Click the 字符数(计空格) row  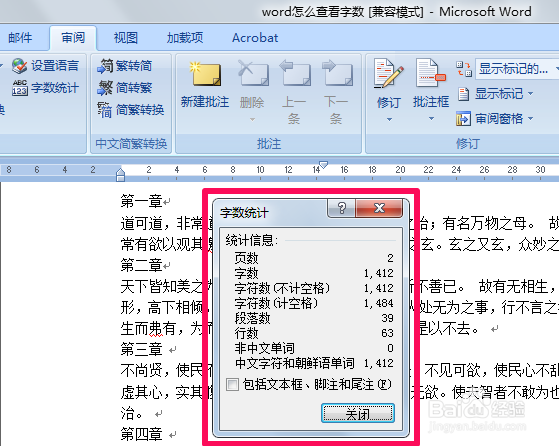coord(314,303)
